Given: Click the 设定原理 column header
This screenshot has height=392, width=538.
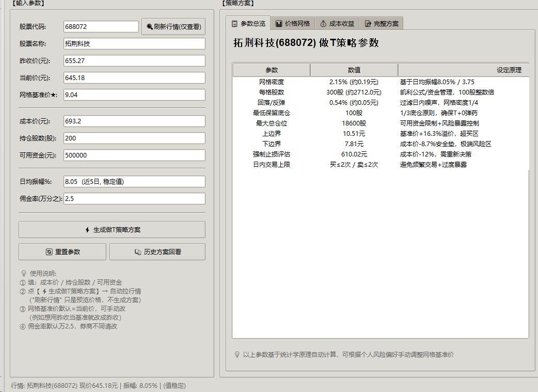Looking at the screenshot, I should coord(464,70).
